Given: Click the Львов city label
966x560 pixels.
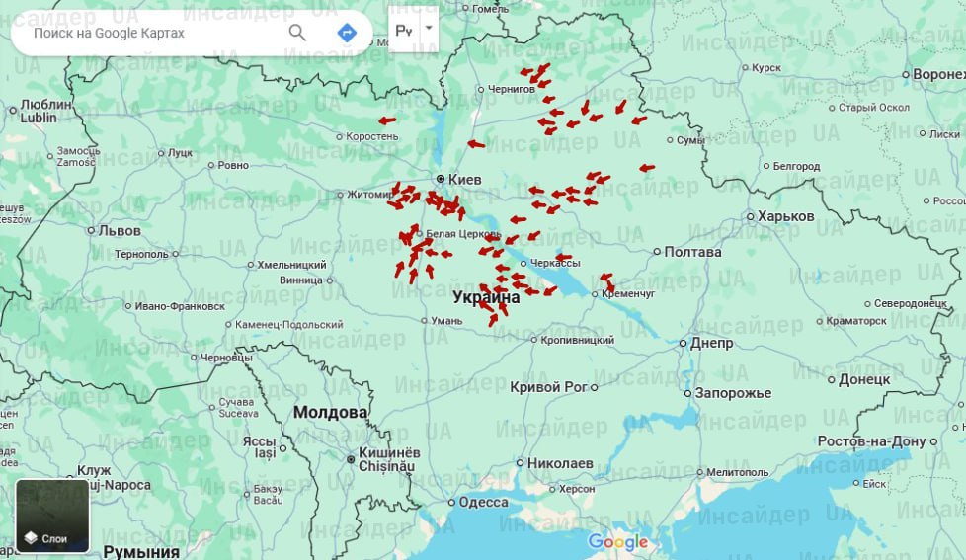Looking at the screenshot, I should (120, 230).
